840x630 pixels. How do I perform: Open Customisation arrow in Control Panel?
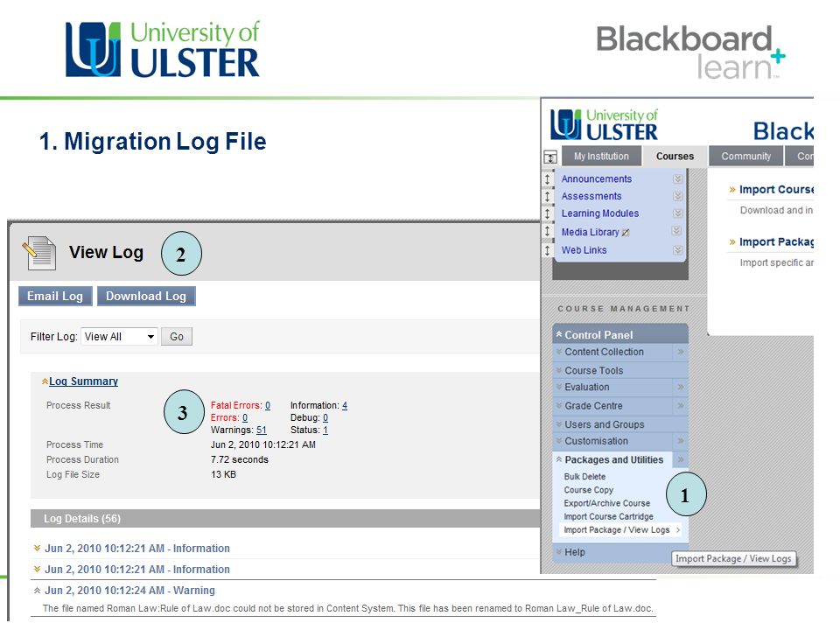(681, 441)
